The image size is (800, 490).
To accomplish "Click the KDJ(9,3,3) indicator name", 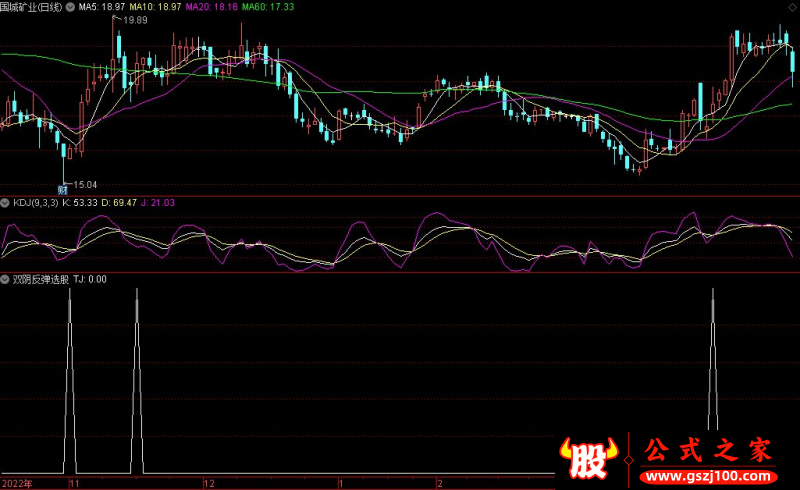I will 34,203.
